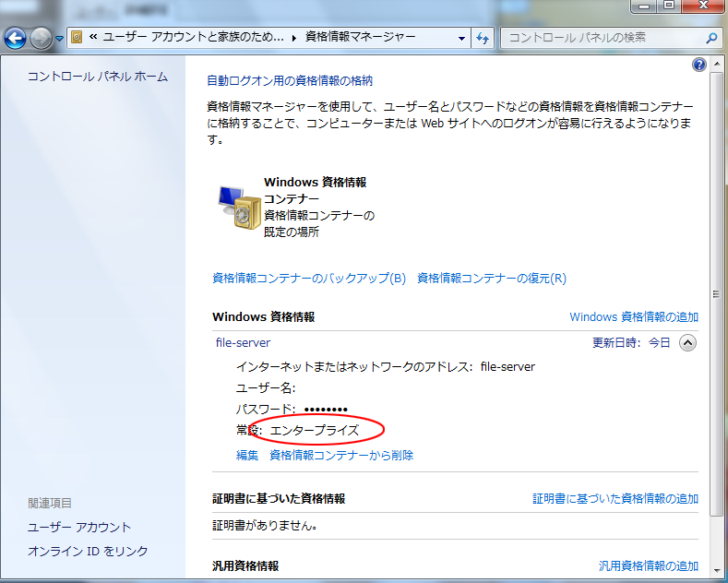
Task: Click the Windows 資格情報コンテナー safe icon
Action: (x=239, y=208)
